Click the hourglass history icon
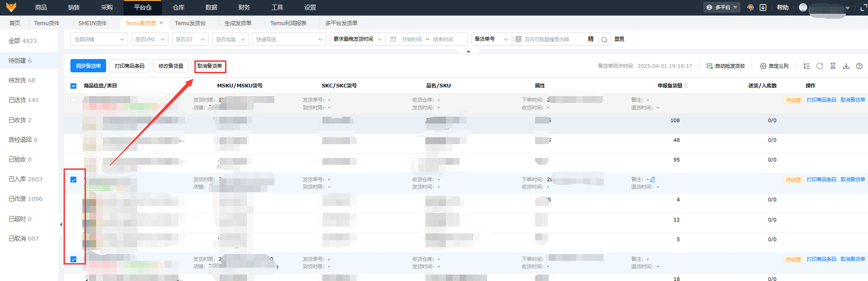Screen dimensions: 868x281 pos(833,66)
